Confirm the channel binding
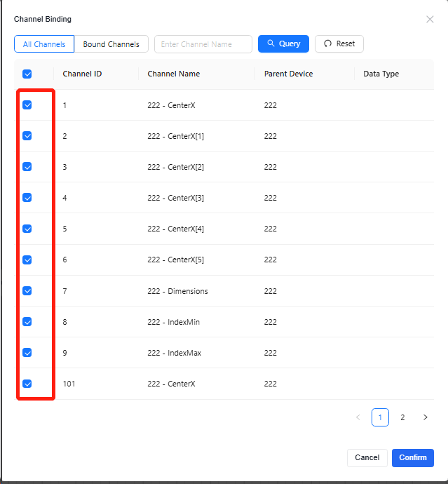 412,457
